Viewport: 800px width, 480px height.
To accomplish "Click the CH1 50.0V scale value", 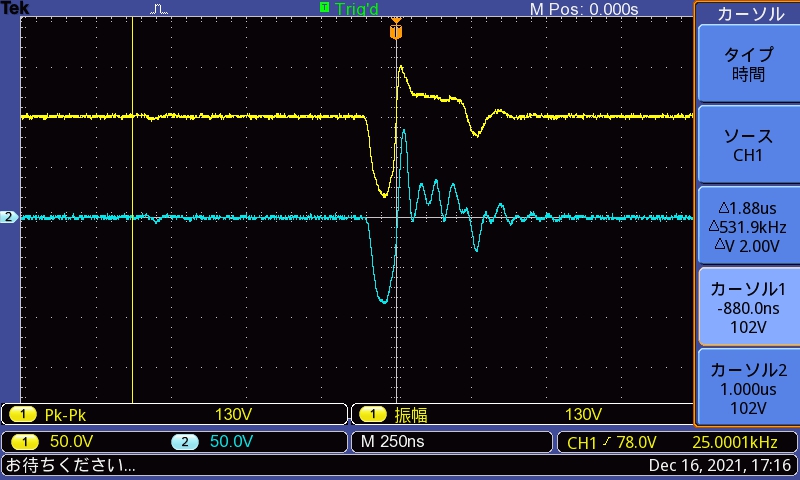I will 71,441.
